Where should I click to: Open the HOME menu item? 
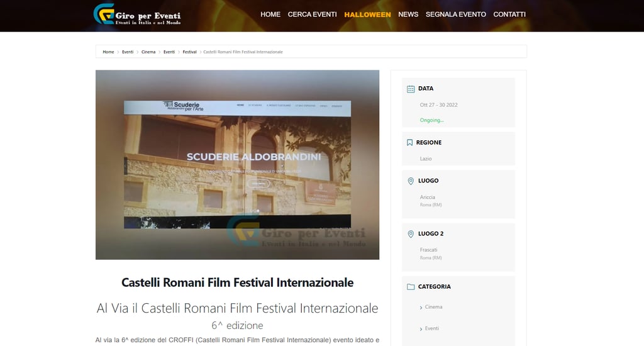[x=270, y=14]
